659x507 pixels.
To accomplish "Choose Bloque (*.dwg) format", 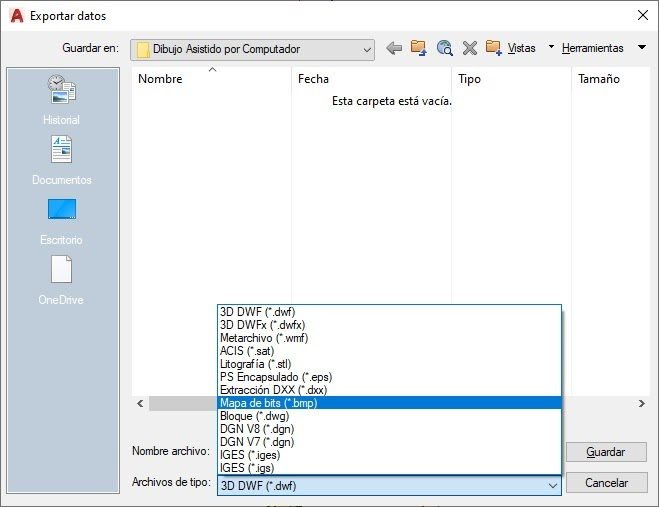I will click(x=389, y=416).
